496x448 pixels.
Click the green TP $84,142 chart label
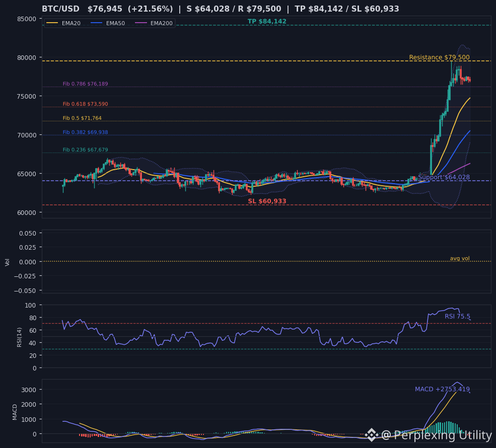pyautogui.click(x=267, y=21)
